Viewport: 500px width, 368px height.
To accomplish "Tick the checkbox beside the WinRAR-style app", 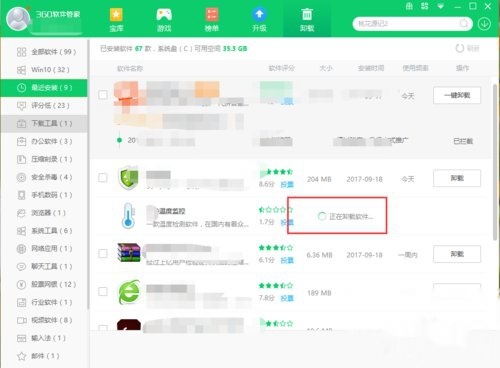I will click(x=103, y=254).
